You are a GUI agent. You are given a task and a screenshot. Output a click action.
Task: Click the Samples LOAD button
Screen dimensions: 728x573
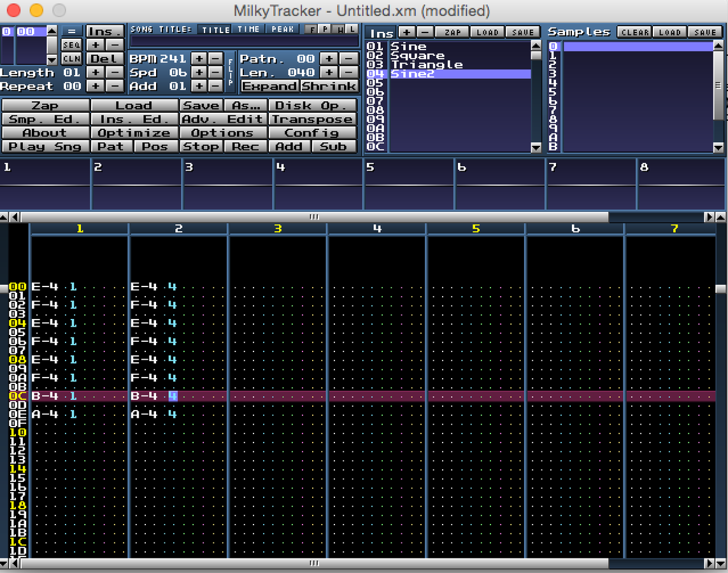[x=669, y=32]
